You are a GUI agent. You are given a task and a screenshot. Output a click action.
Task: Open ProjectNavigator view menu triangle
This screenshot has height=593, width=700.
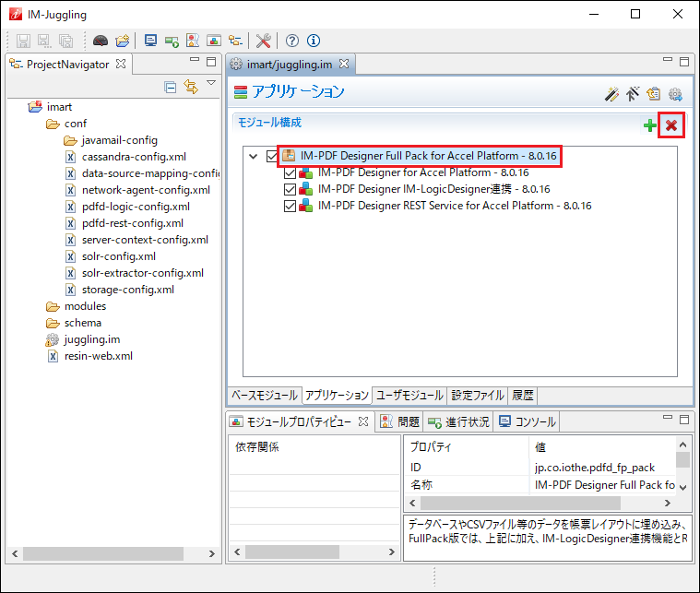[x=211, y=83]
